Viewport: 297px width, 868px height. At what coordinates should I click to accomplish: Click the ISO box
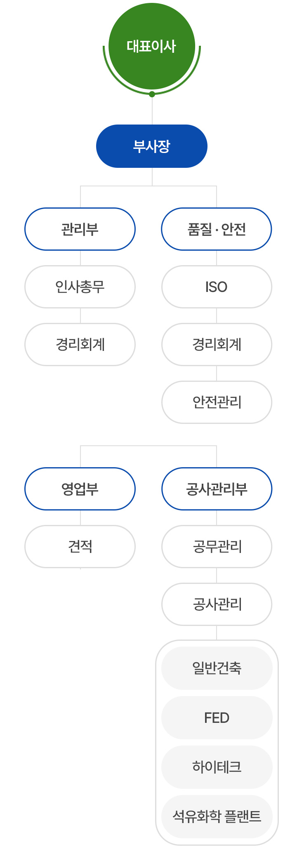pyautogui.click(x=217, y=287)
